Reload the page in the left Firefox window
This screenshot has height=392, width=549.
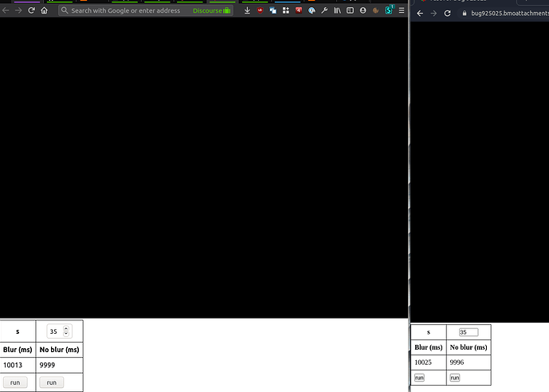pos(32,10)
